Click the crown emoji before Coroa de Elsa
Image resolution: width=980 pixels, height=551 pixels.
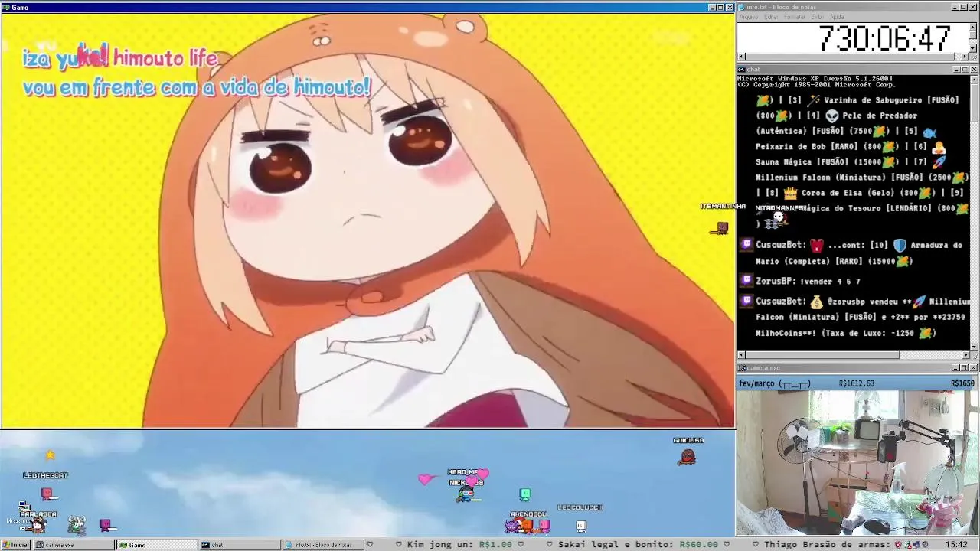click(x=790, y=193)
